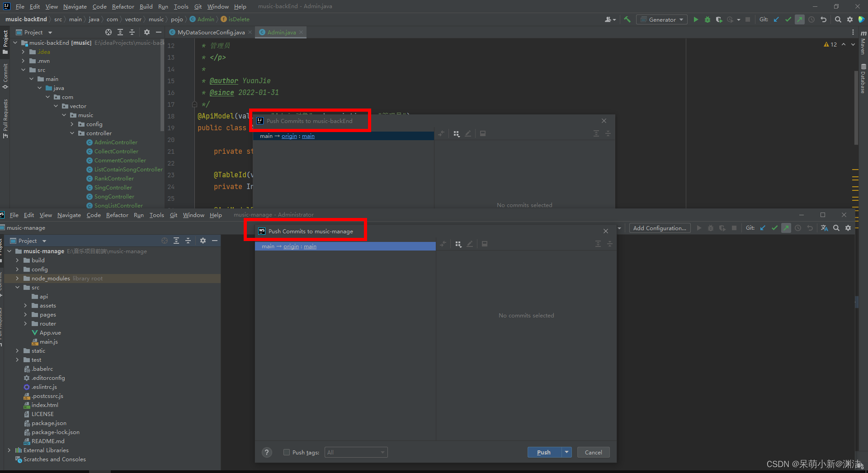This screenshot has width=868, height=473.
Task: Run the Generator configuration in IntelliJ
Action: pos(696,19)
